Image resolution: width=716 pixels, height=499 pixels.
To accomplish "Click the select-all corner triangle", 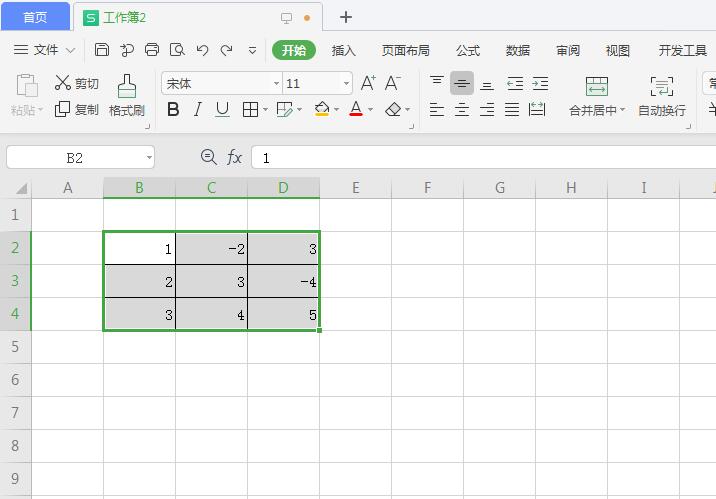I will coord(21,188).
